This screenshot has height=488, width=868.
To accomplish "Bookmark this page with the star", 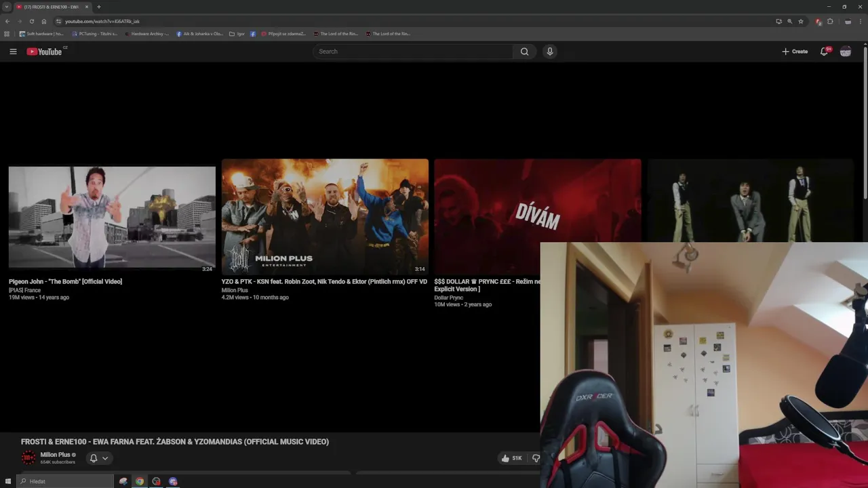I will (x=801, y=21).
